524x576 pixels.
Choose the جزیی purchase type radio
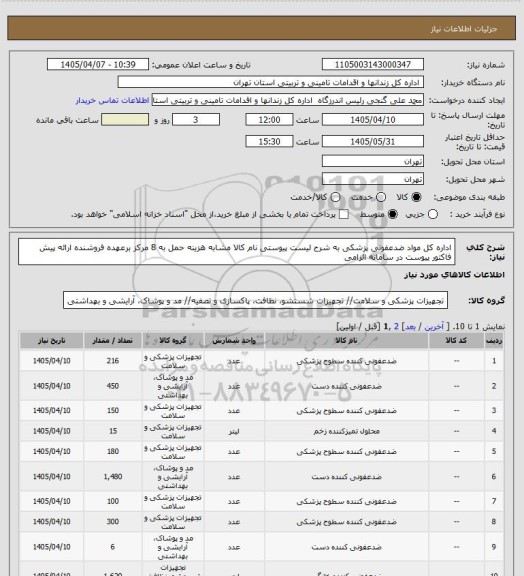(433, 214)
